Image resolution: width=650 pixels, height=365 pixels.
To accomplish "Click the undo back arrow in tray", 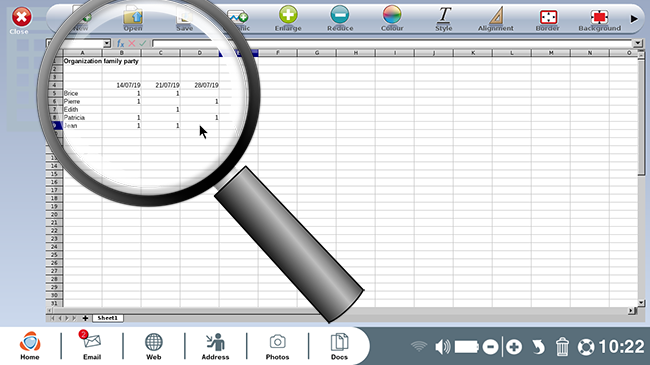I will click(x=538, y=347).
